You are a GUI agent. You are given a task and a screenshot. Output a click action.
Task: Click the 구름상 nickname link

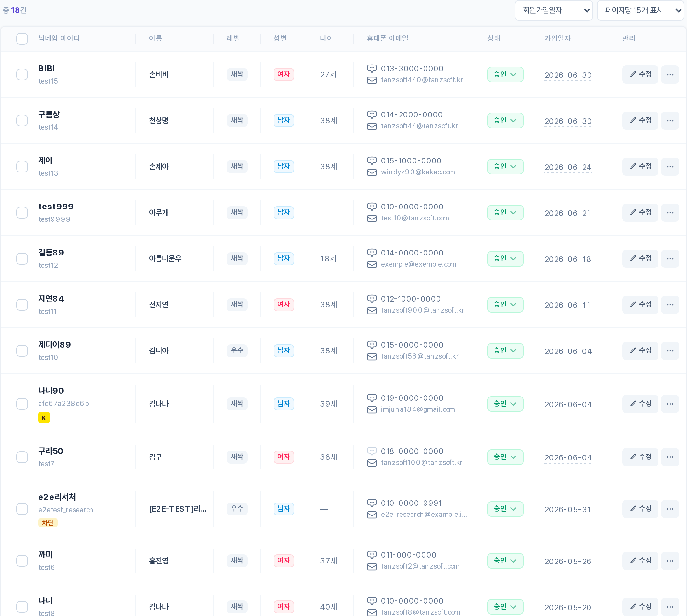(x=49, y=114)
